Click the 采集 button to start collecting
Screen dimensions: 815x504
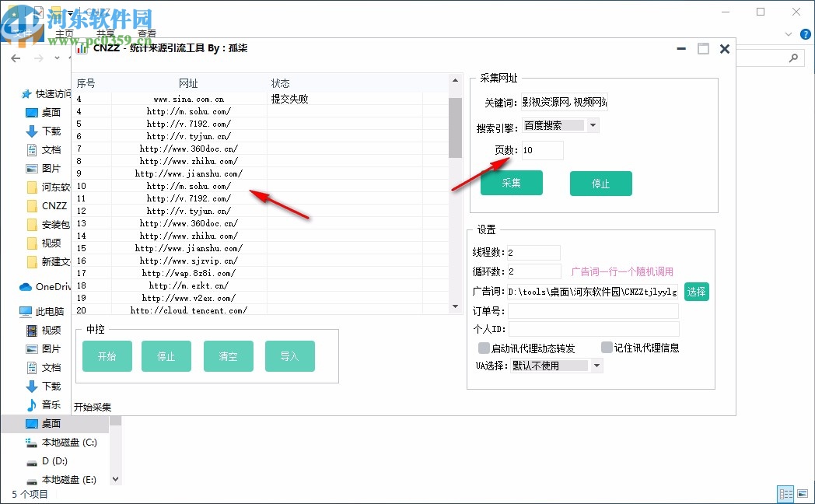point(512,183)
